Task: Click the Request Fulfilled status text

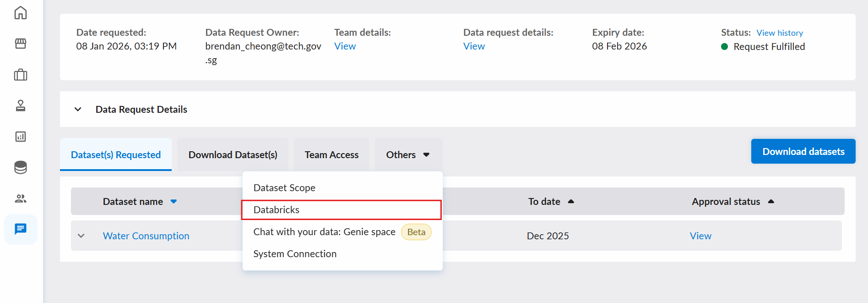Action: point(769,47)
